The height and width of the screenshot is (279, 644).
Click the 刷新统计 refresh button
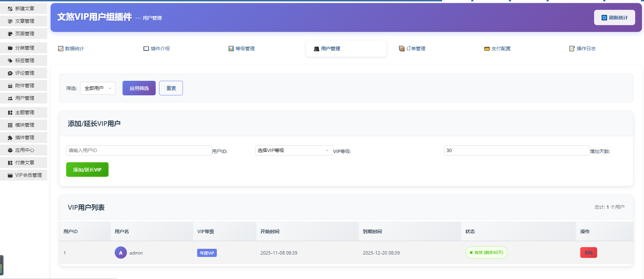(x=614, y=18)
